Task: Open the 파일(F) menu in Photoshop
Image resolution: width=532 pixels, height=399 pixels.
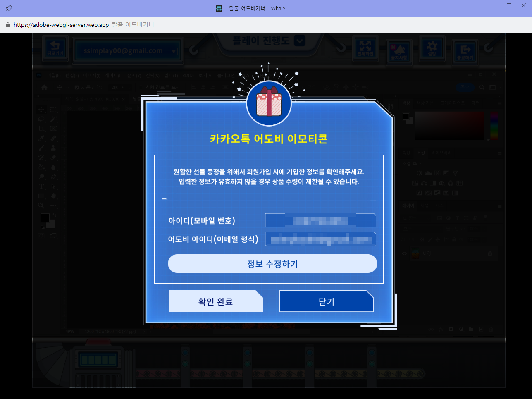Action: click(x=54, y=76)
